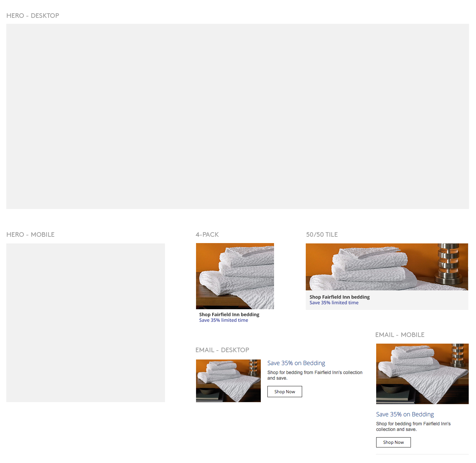The width and height of the screenshot is (476, 463).
Task: Click the Hero Mobile gray placeholder area
Action: tap(85, 322)
